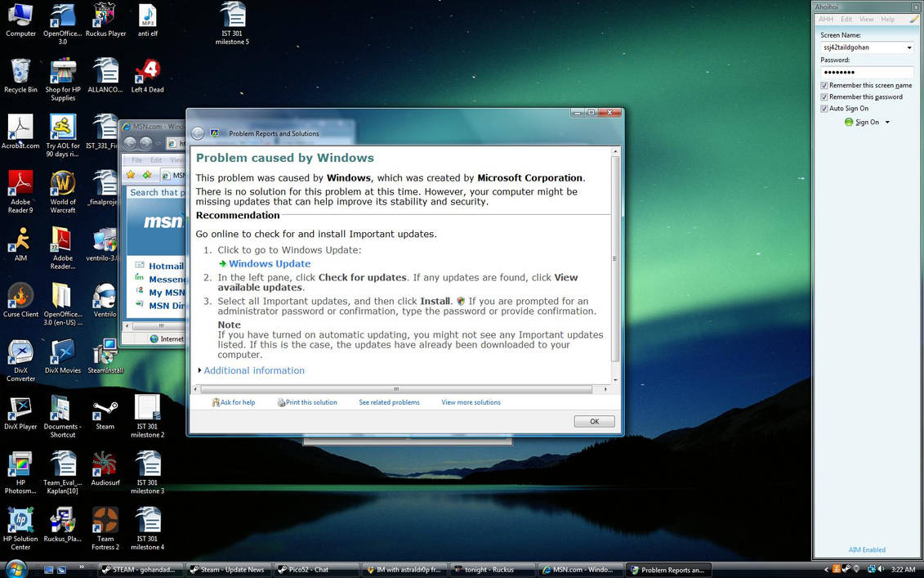This screenshot has width=924, height=578.
Task: Toggle Remember this screen name checkbox
Action: [x=824, y=86]
